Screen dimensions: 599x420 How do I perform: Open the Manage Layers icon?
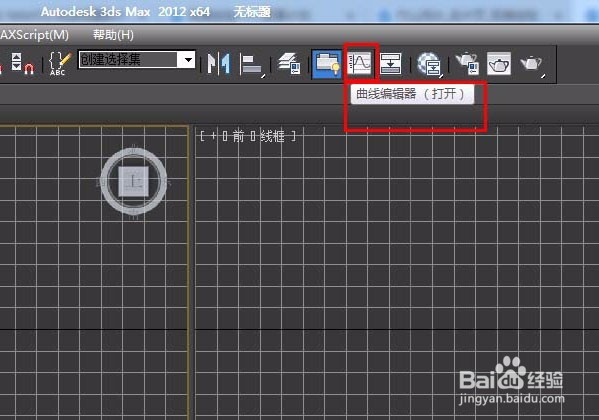[289, 64]
